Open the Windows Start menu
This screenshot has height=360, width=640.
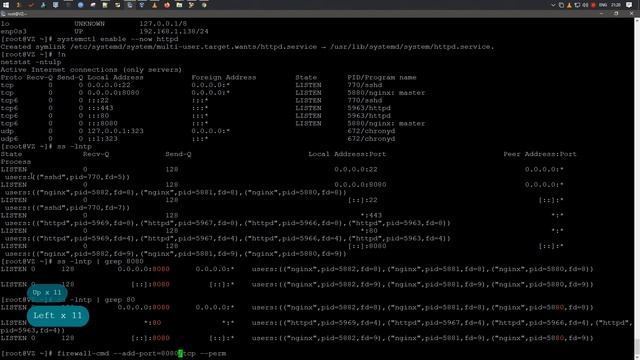coord(6,5)
